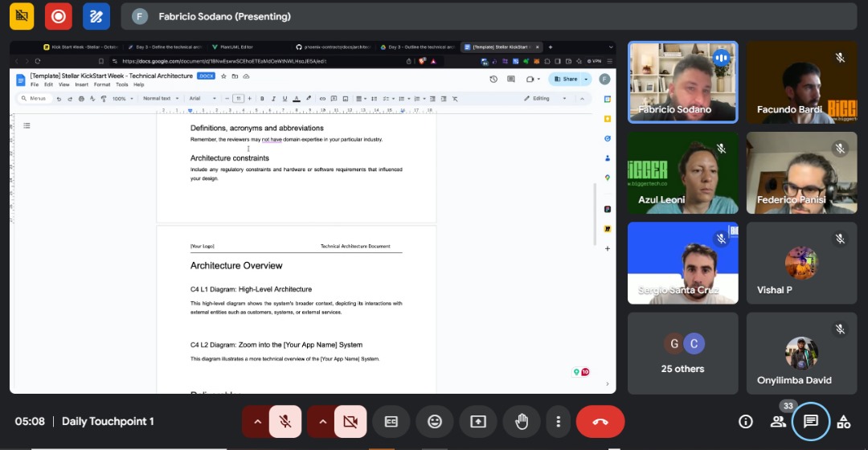
Task: Open version history clock icon
Action: (493, 79)
